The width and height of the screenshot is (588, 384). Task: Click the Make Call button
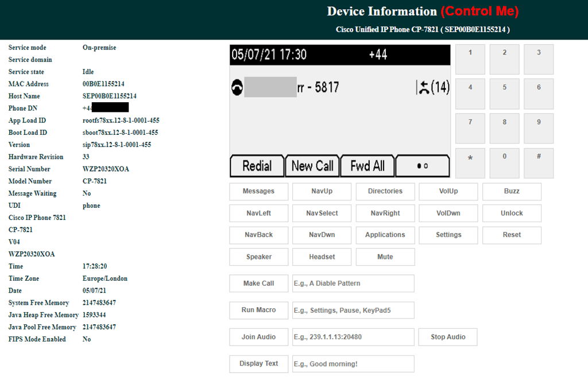pos(259,284)
